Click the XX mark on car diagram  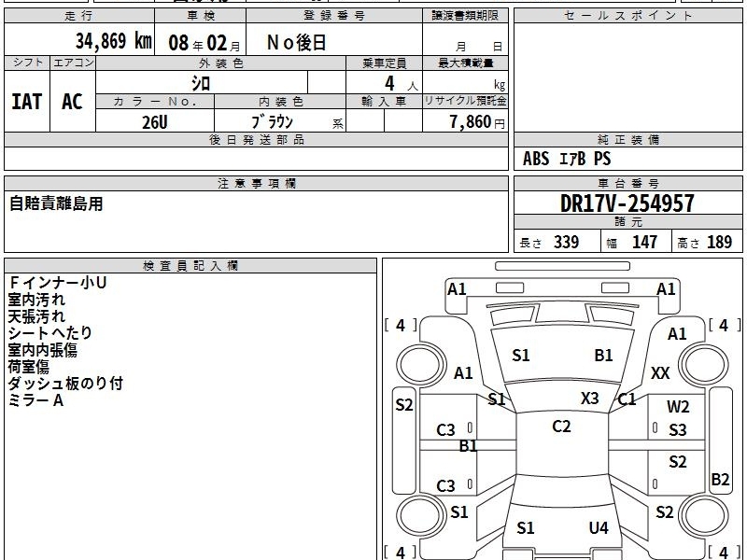click(660, 372)
